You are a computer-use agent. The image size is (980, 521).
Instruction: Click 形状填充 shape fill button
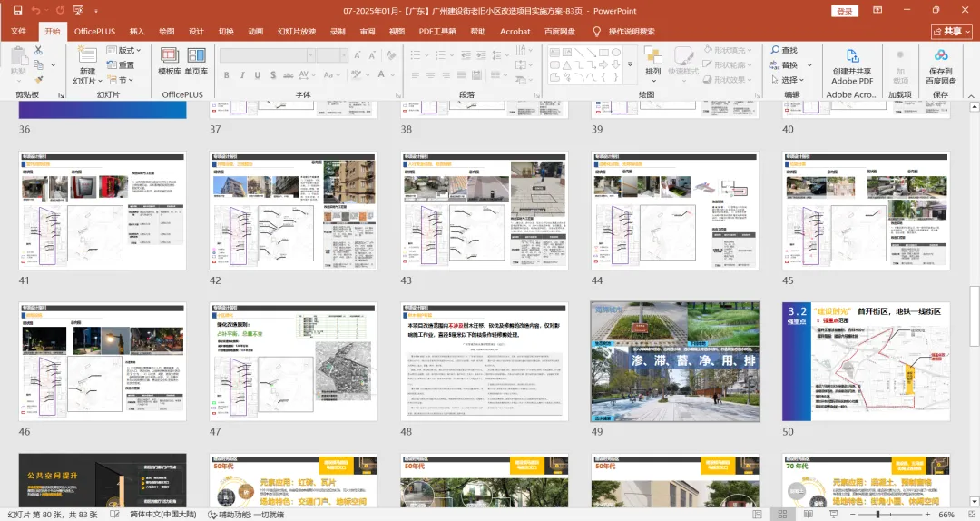(728, 50)
